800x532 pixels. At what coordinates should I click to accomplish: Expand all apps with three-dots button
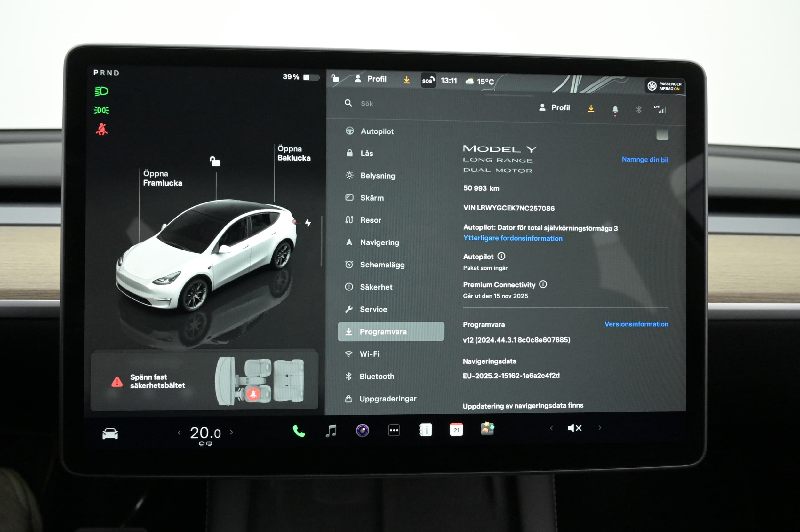394,430
